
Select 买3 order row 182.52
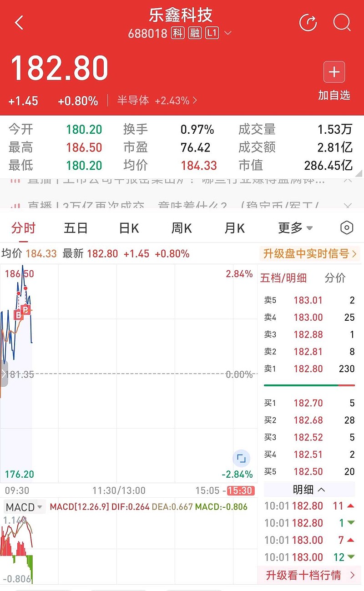(x=309, y=437)
